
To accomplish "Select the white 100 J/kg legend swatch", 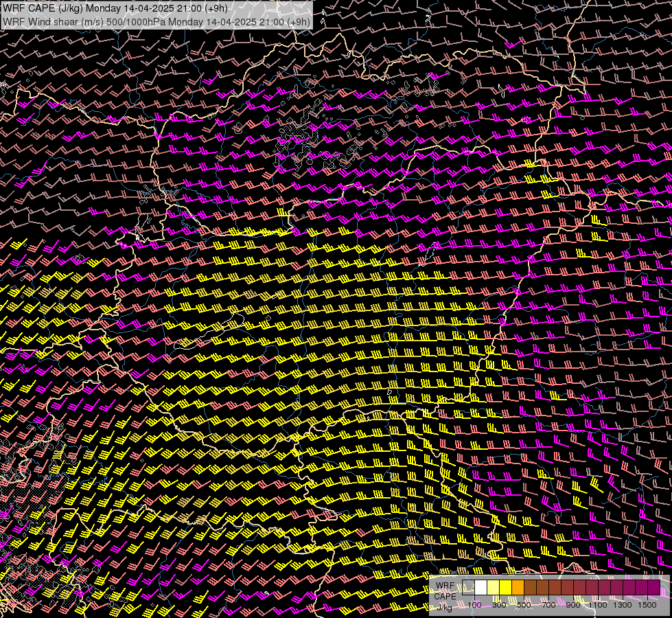I will pos(481,587).
